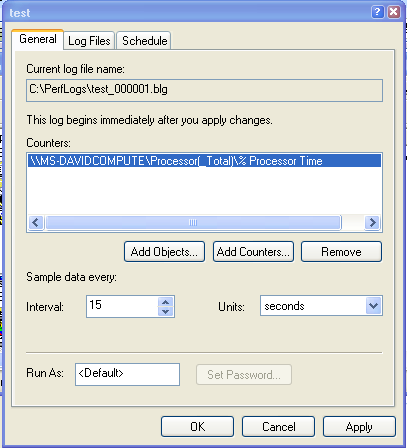
Task: Select the % Processor Time counter entry
Action: pyautogui.click(x=204, y=161)
